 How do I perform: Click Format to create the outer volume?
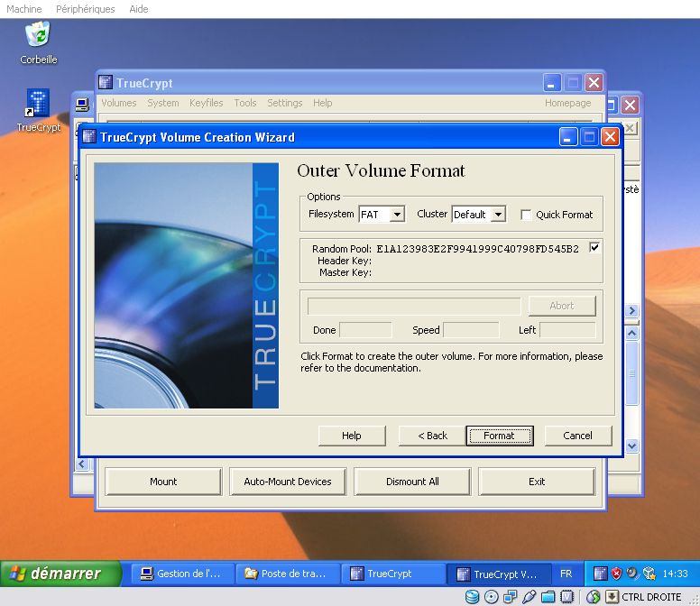tap(500, 436)
